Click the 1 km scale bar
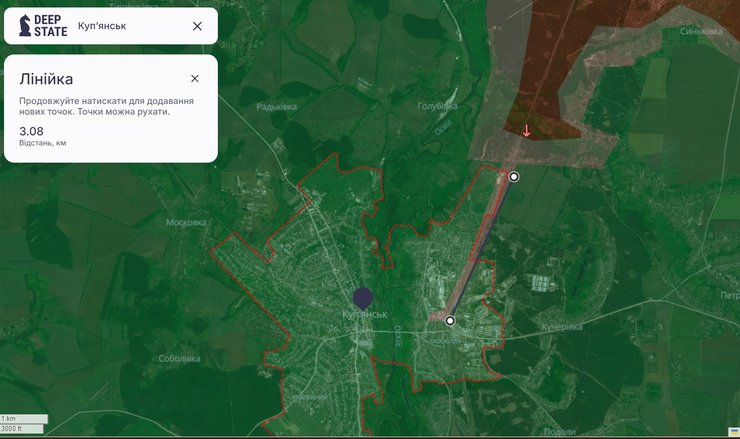Viewport: 740px width, 439px height. [x=24, y=418]
